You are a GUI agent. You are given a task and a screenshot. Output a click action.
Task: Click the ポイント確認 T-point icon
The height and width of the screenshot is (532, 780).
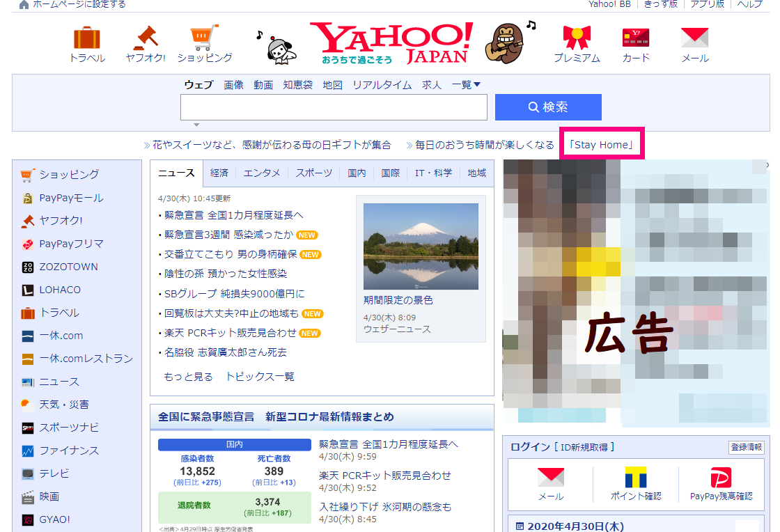pyautogui.click(x=636, y=477)
